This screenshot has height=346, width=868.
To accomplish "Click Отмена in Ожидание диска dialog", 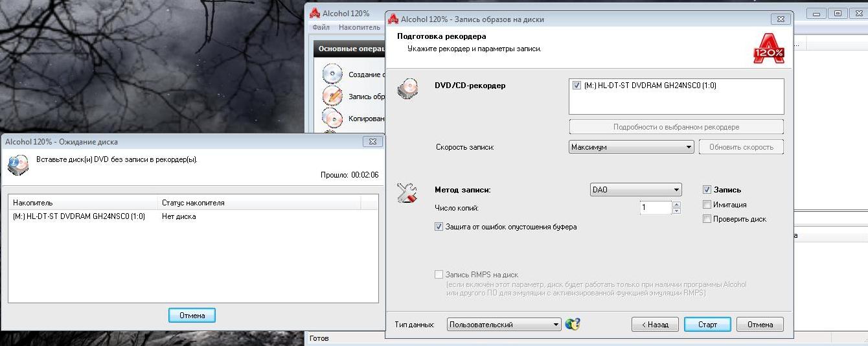I will [x=192, y=316].
